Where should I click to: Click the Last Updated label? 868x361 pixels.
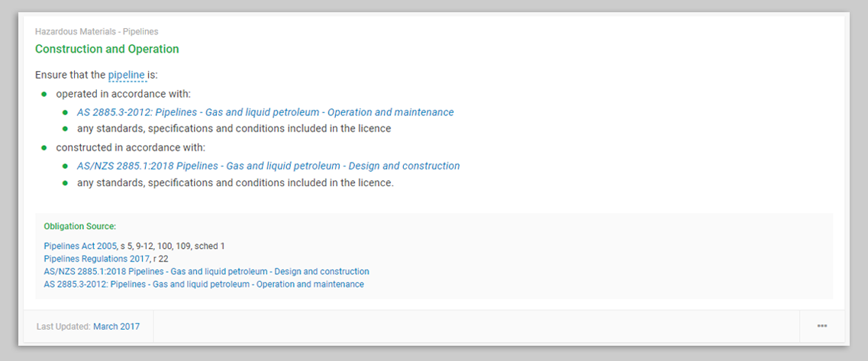pos(63,327)
